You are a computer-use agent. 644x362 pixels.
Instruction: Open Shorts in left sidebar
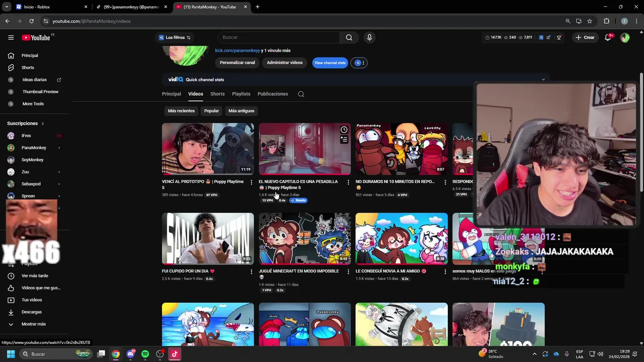28,68
